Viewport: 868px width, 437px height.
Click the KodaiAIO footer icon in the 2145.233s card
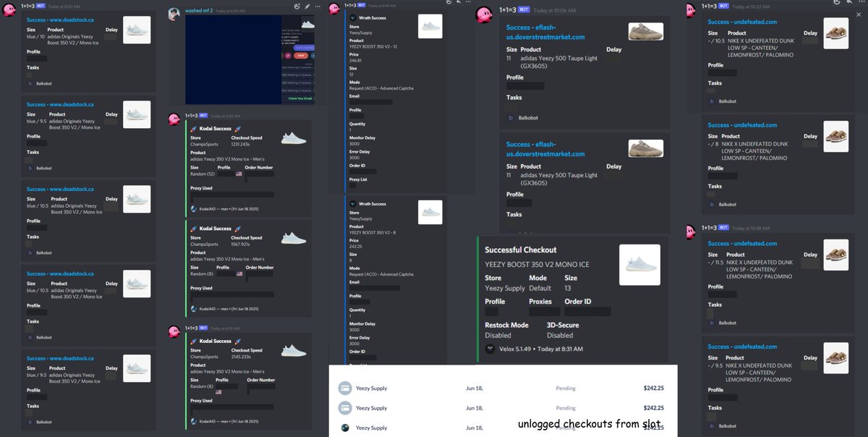193,420
